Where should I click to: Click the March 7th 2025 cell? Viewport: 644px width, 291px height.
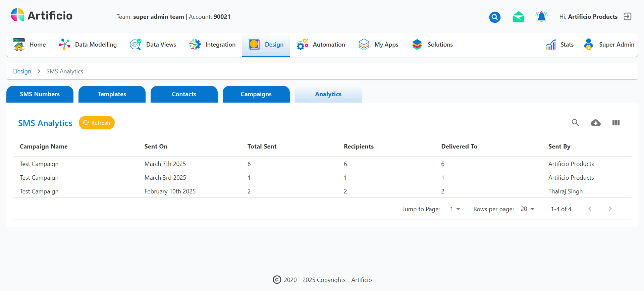165,164
